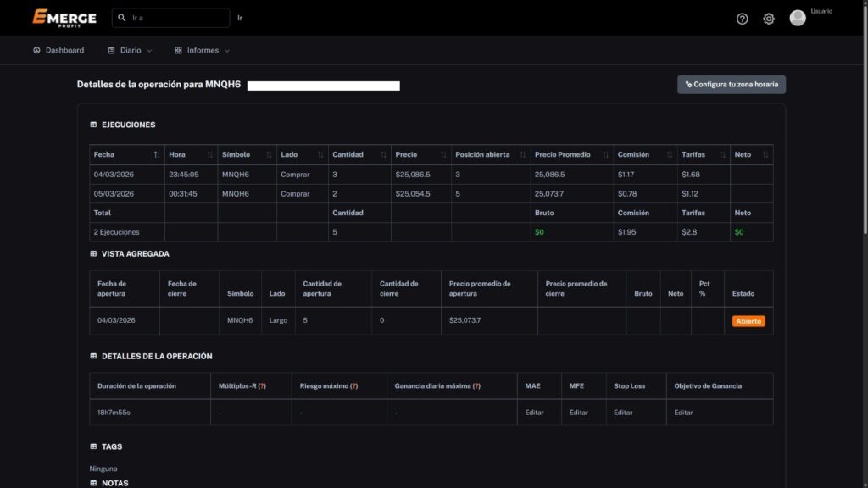Edit the MAE value

pos(533,413)
